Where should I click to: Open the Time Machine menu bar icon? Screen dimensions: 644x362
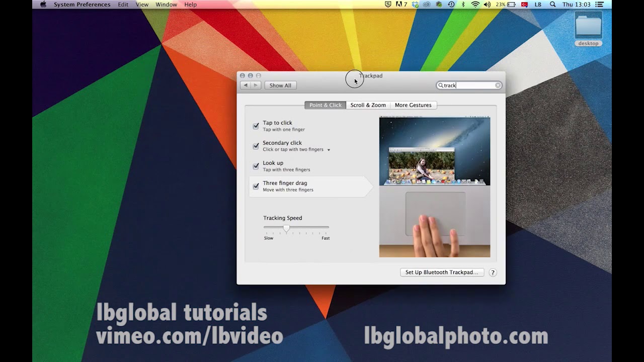(451, 5)
